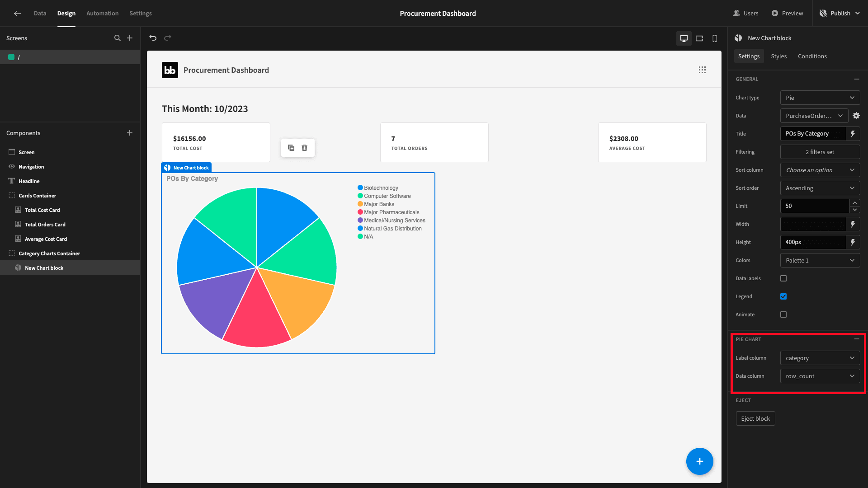Collapse the Pie Chart section
Screen dimensions: 868x488
coord(857,339)
